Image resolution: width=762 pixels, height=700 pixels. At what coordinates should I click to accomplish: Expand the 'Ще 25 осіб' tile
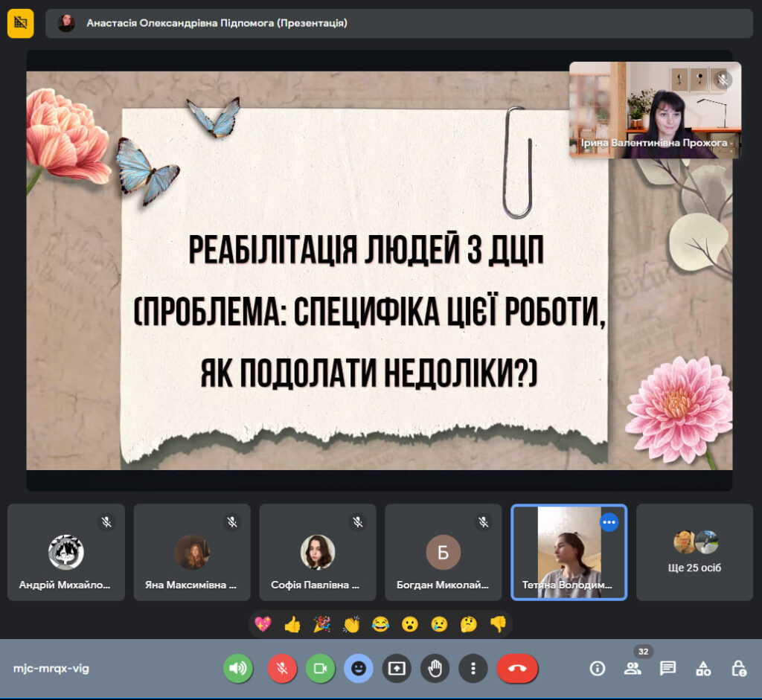click(694, 552)
